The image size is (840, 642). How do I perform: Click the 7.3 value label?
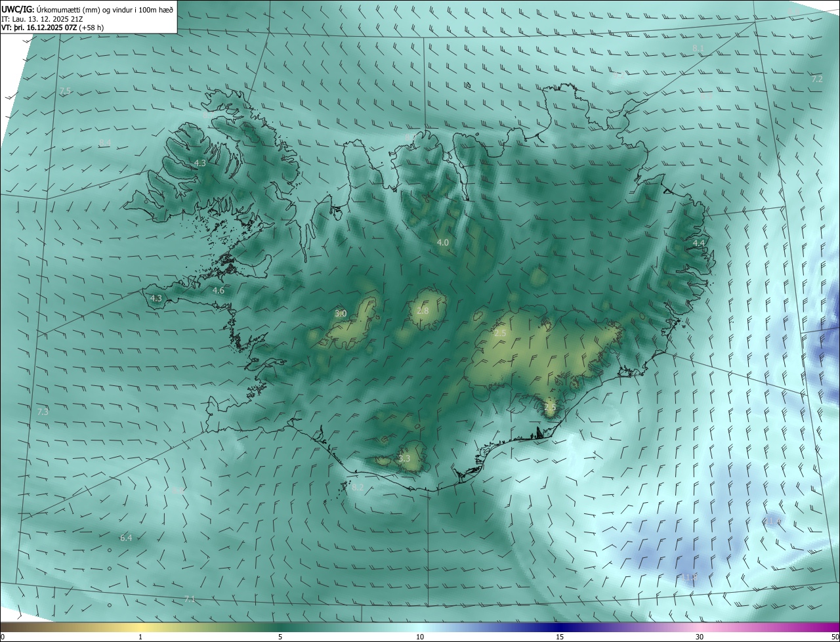tap(43, 412)
